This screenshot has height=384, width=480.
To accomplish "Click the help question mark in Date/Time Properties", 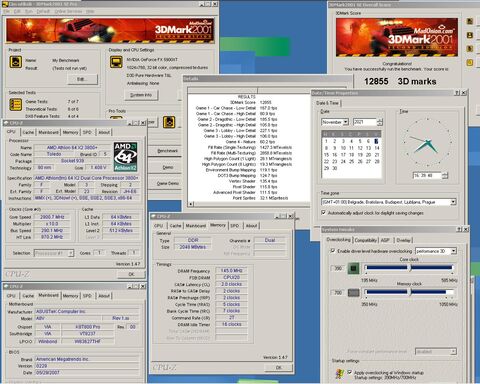I will pos(457,93).
